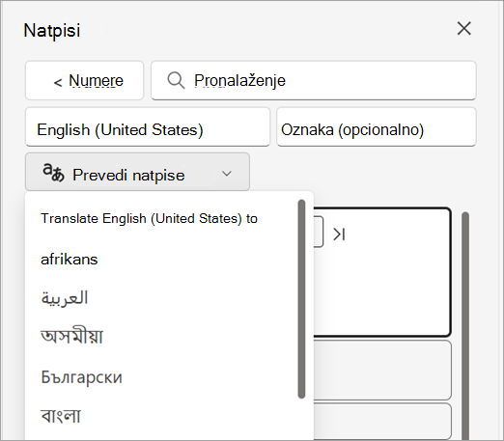Click the Oznaka (opcionalno) field

click(x=377, y=127)
